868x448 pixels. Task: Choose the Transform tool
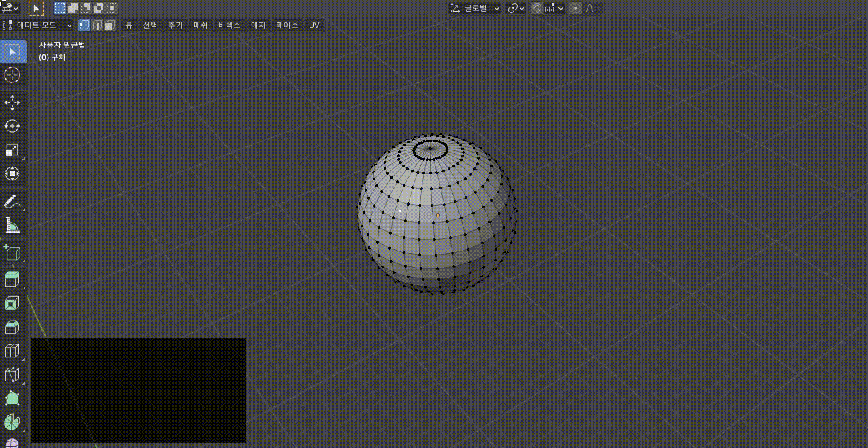12,174
